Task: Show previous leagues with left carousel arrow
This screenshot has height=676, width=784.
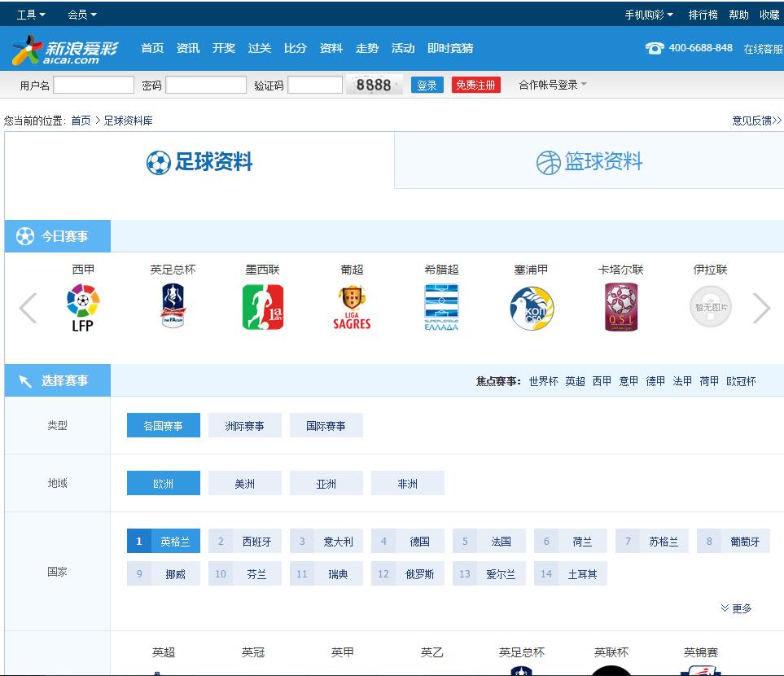Action: 28,308
